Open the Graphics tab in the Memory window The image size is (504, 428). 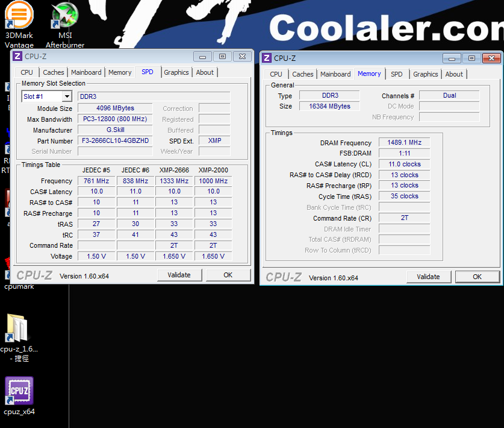(426, 74)
